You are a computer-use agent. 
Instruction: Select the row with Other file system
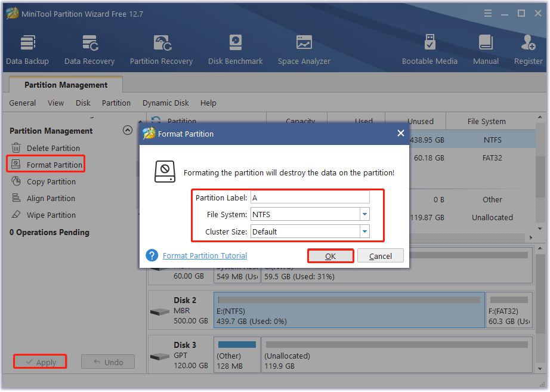[x=472, y=199]
